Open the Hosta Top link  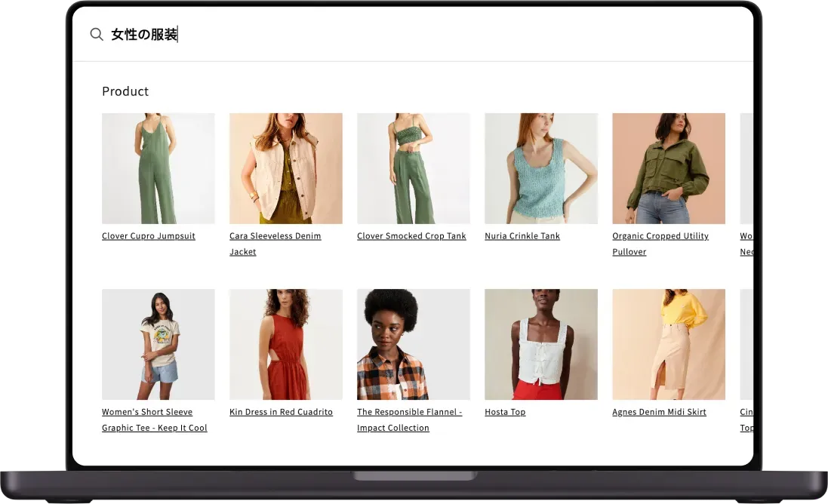tap(505, 412)
